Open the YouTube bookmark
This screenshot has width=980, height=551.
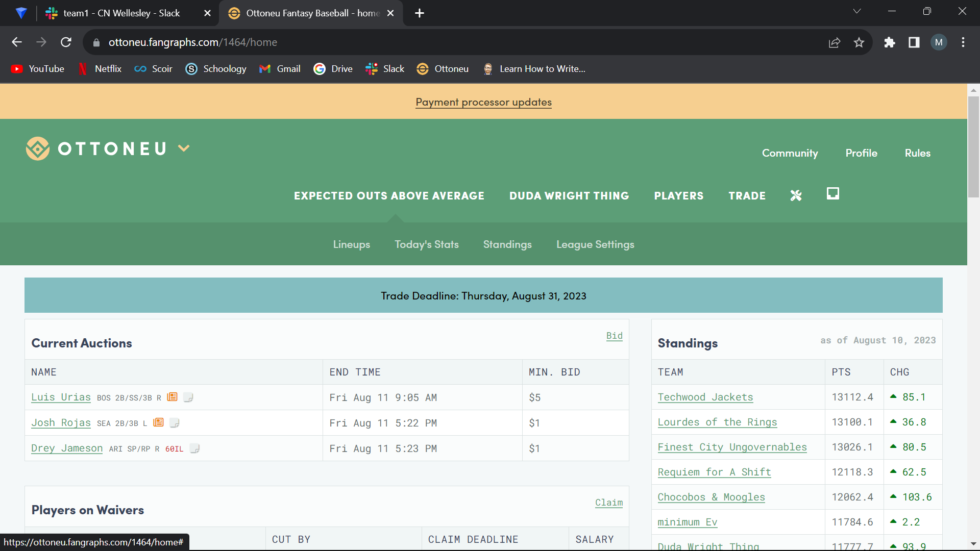tap(38, 69)
